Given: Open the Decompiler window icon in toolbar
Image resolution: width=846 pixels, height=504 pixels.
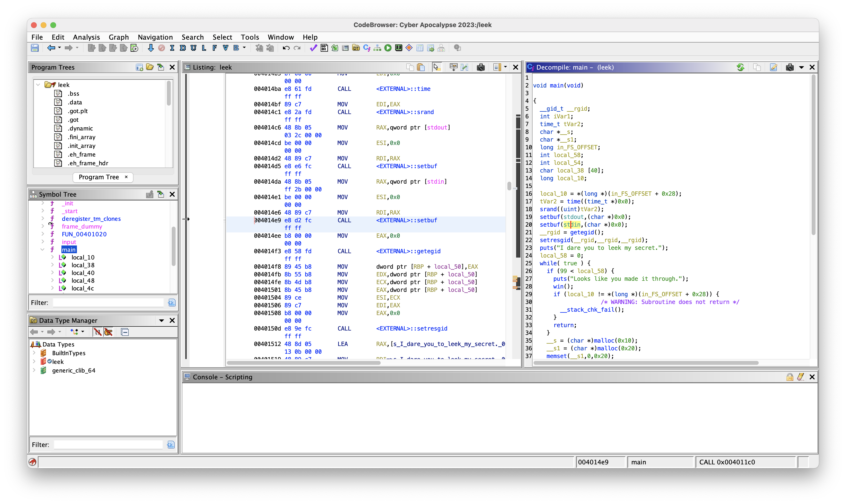Looking at the screenshot, I should [366, 48].
